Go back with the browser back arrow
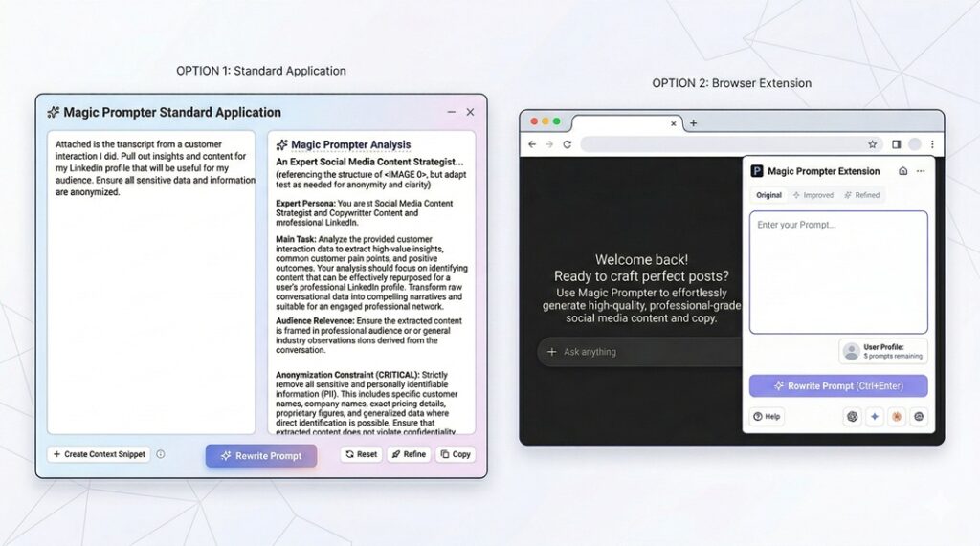This screenshot has height=546, width=980. point(532,144)
